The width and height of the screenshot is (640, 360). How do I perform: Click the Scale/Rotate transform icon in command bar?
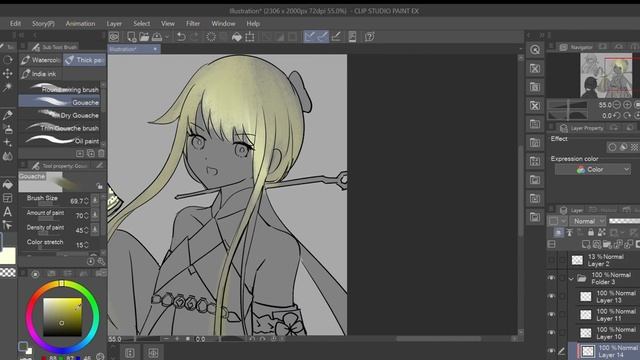tap(250, 37)
